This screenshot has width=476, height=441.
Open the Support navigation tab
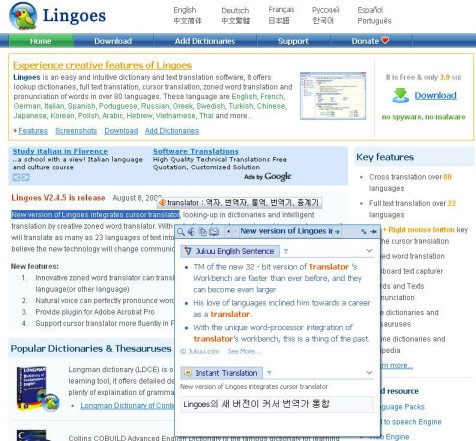click(x=293, y=41)
